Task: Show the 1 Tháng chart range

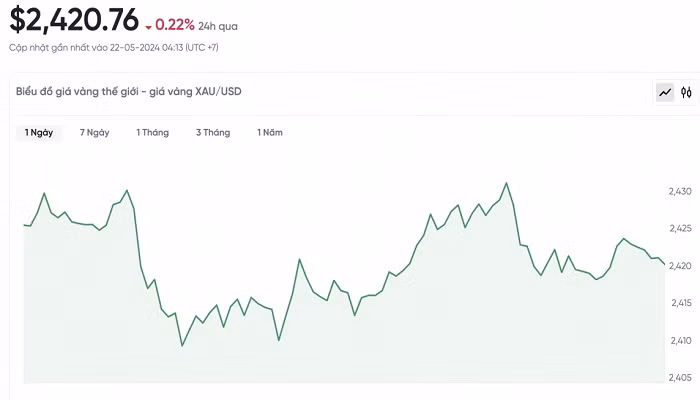Action: tap(153, 132)
